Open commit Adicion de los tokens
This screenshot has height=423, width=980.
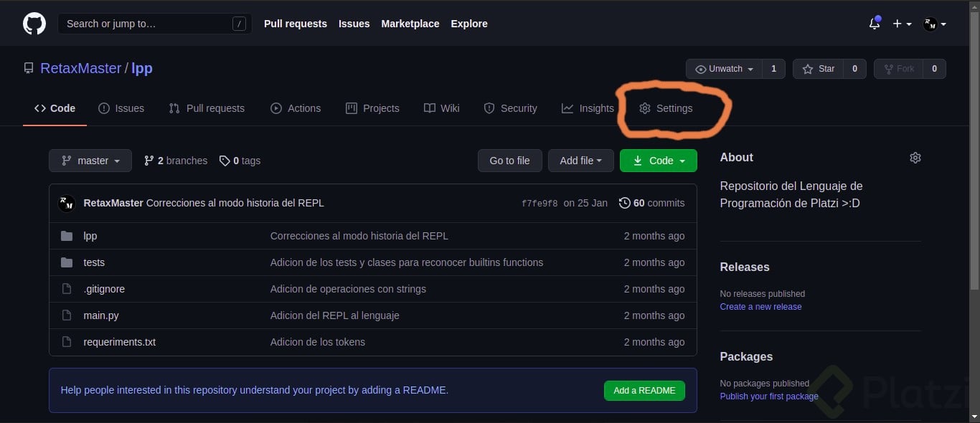[318, 342]
